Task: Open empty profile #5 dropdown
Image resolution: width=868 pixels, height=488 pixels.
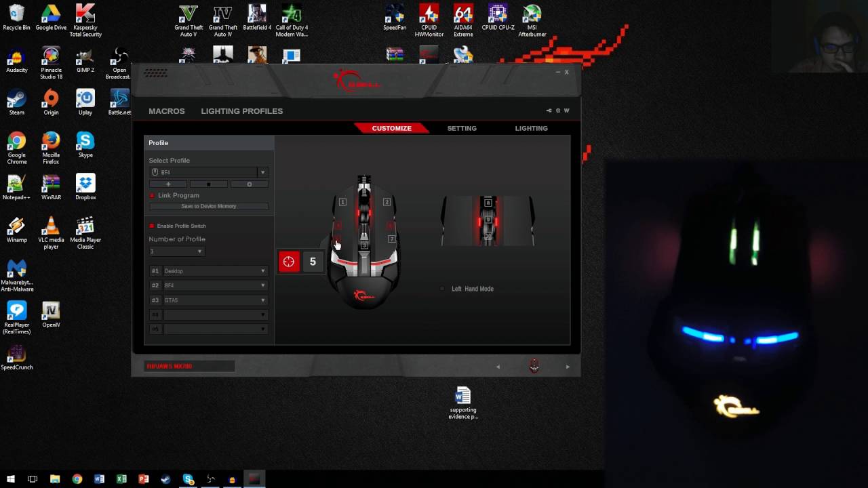Action: [x=215, y=329]
